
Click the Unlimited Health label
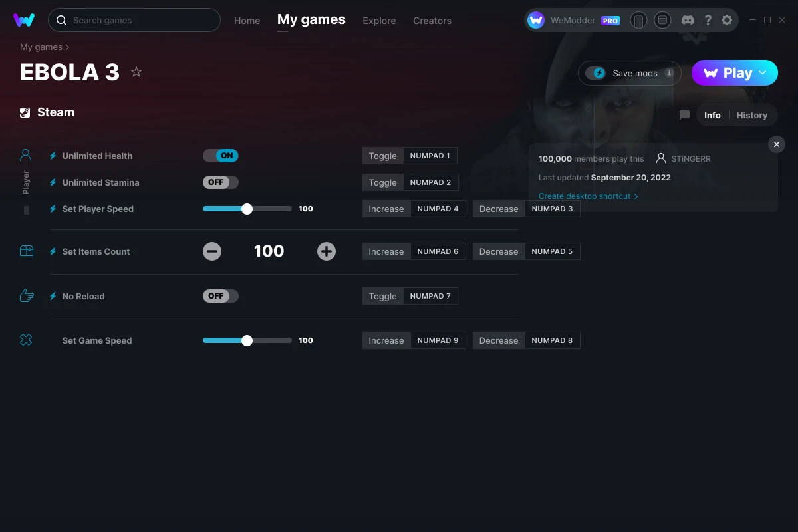tap(97, 156)
